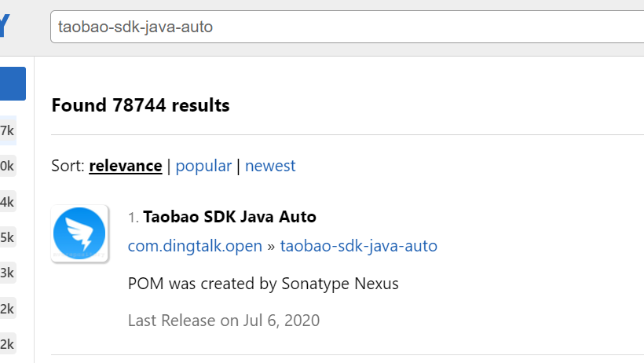Sort results by popular
The height and width of the screenshot is (363, 644).
click(x=203, y=166)
